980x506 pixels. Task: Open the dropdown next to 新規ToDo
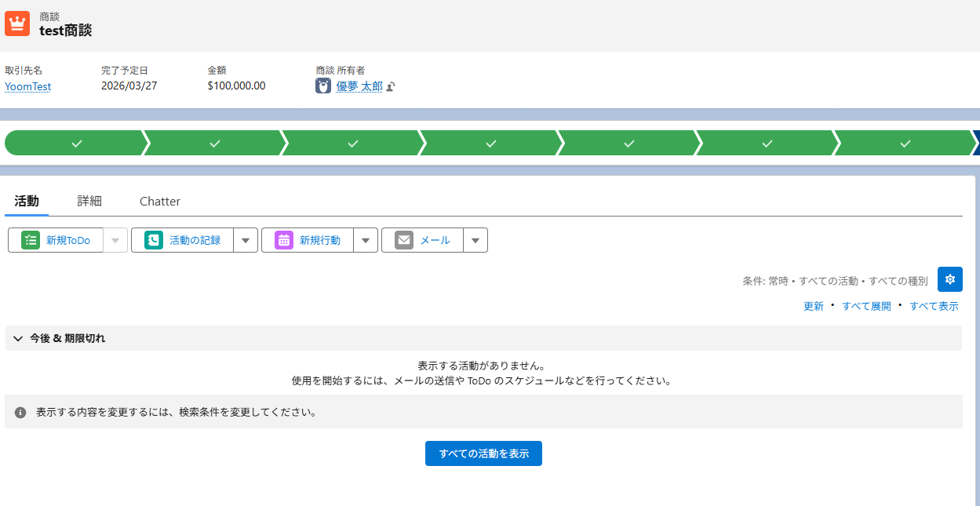(x=115, y=240)
